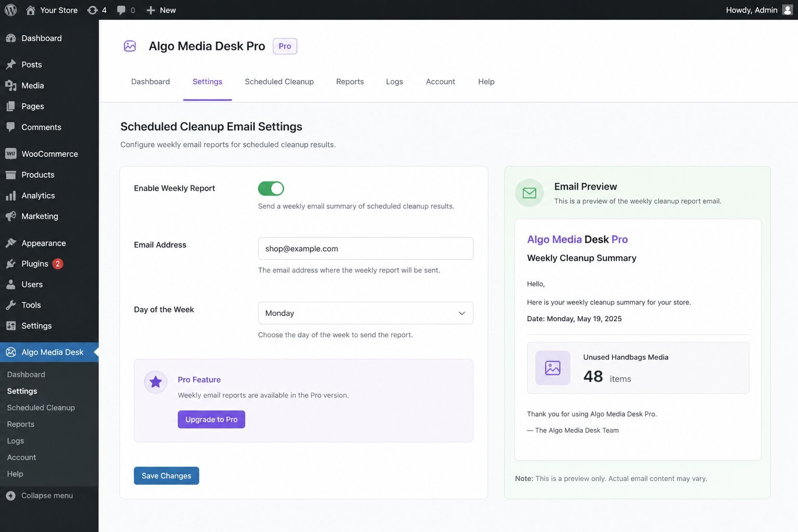Click the Pro Feature star icon
The width and height of the screenshot is (798, 532).
[155, 382]
